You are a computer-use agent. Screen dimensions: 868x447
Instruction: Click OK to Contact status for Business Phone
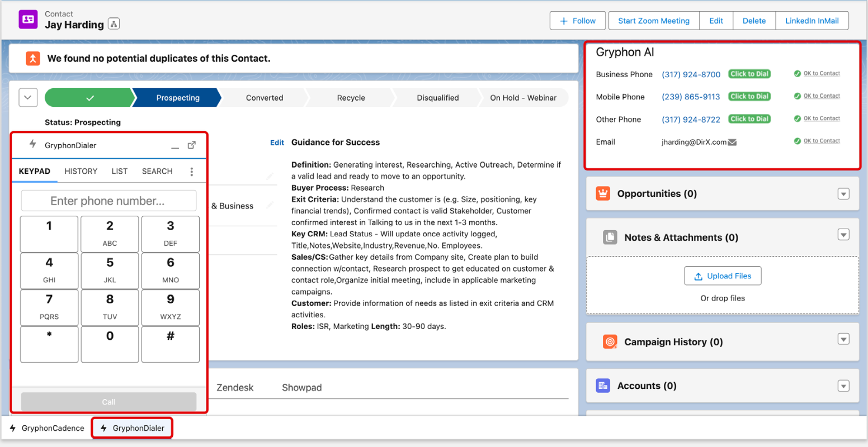[x=817, y=74]
